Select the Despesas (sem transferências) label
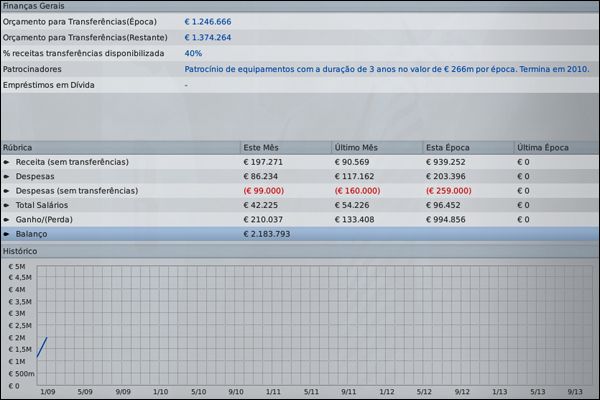Image resolution: width=600 pixels, height=400 pixels. tap(77, 191)
